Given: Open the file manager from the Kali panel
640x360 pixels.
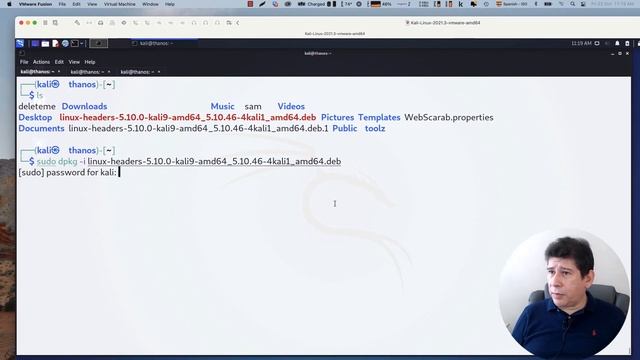Looking at the screenshot, I should (x=45, y=43).
